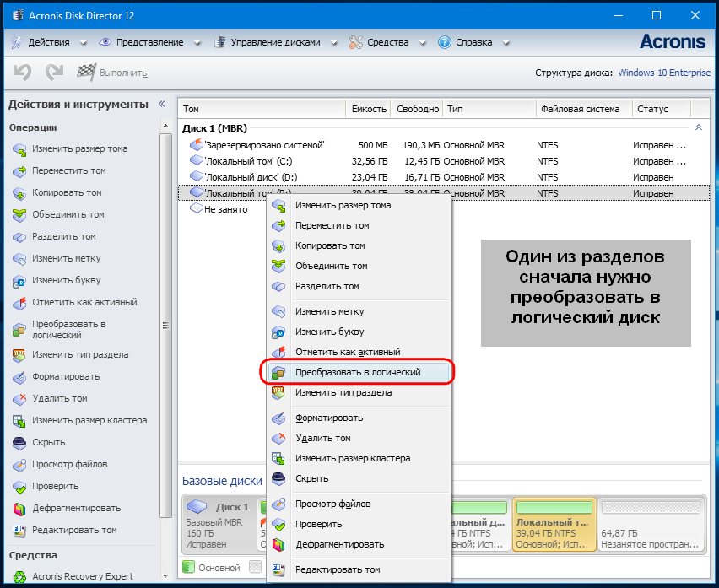Click the Browse files icon in sidebar

pyautogui.click(x=19, y=465)
